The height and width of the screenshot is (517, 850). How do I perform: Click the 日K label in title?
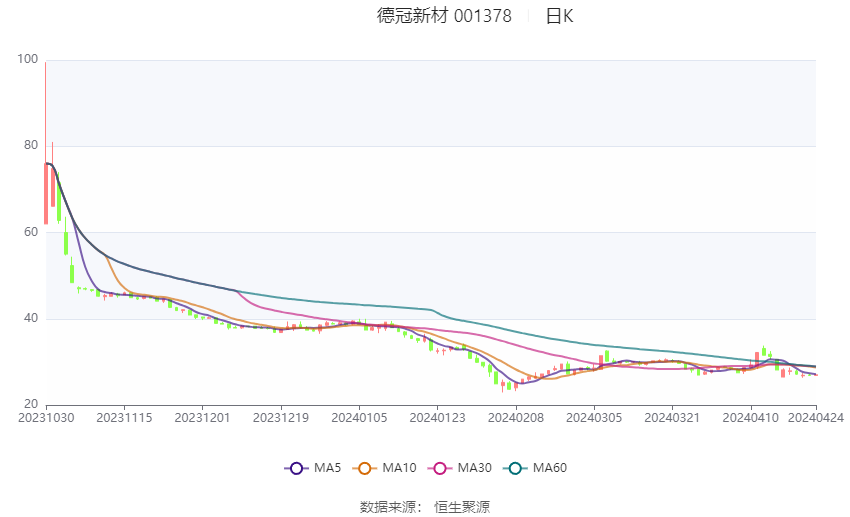tap(559, 16)
